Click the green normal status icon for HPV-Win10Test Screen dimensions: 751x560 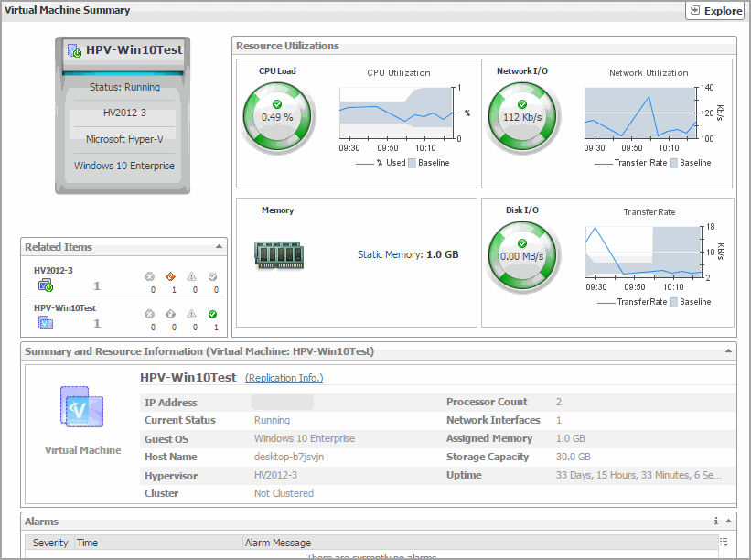coord(212,315)
